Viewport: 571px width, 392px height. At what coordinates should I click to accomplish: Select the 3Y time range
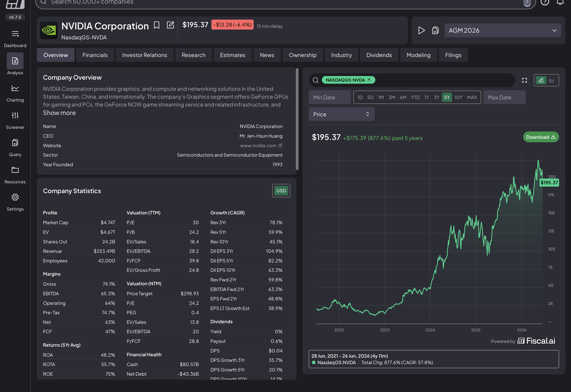click(436, 97)
